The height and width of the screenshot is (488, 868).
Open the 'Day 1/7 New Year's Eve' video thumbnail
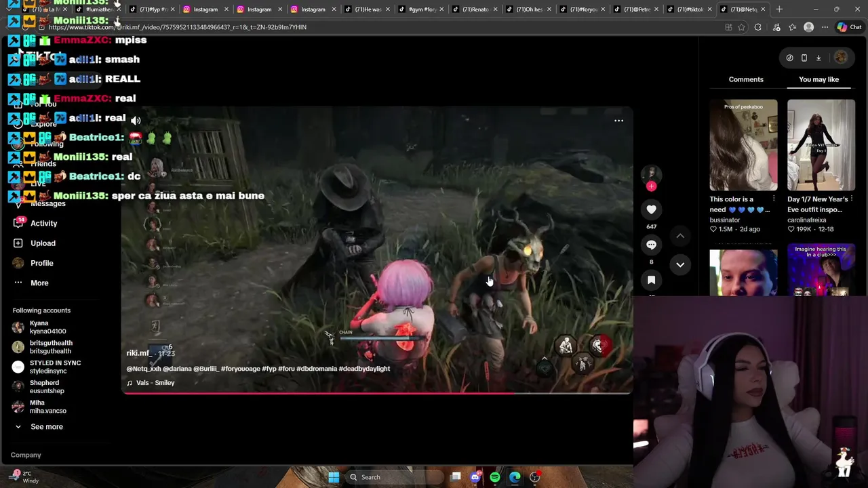coord(821,145)
